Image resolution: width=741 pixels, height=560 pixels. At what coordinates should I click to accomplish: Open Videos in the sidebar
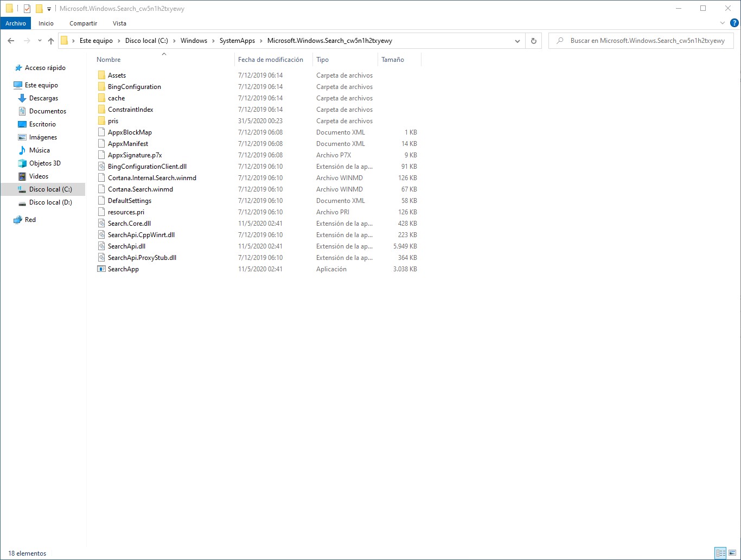[39, 176]
